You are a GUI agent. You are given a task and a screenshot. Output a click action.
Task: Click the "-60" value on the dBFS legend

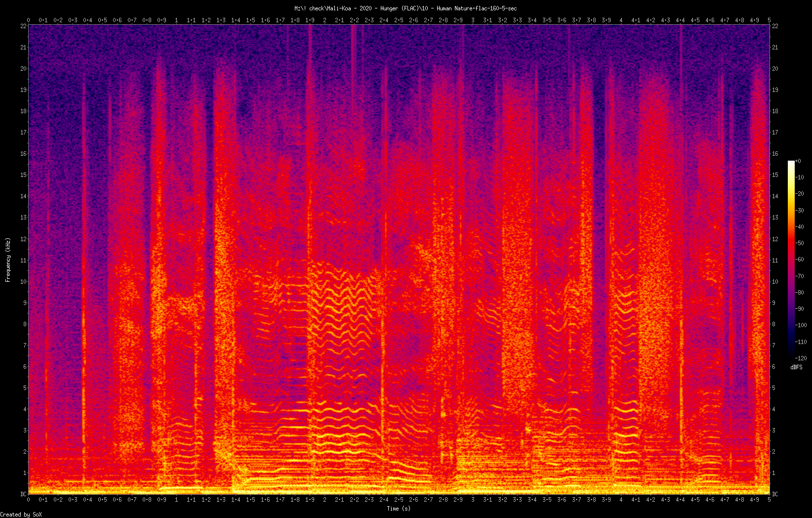coord(800,259)
